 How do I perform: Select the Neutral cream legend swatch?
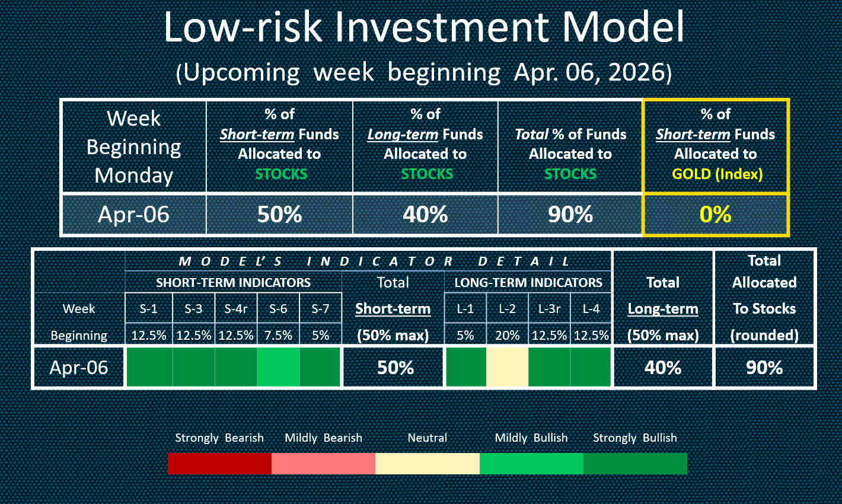[x=428, y=464]
